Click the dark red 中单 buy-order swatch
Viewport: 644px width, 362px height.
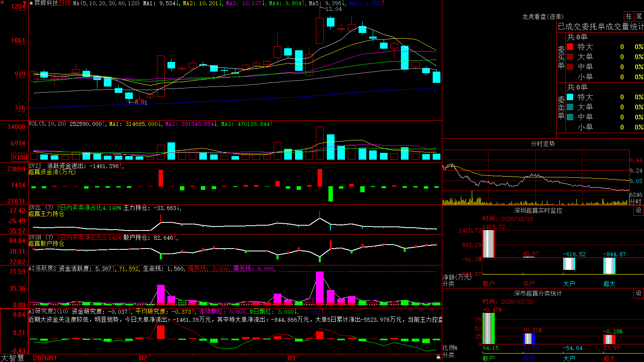570,67
